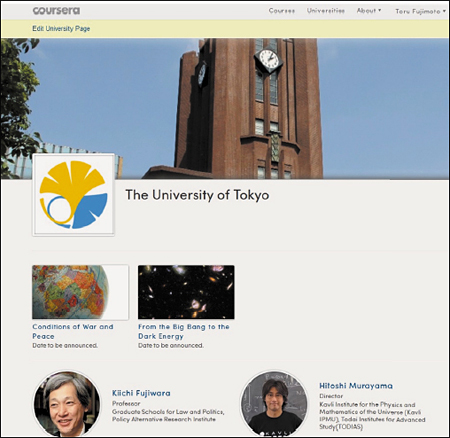450x438 pixels.
Task: Open the Toru Fujimoto account dropdown
Action: [420, 11]
